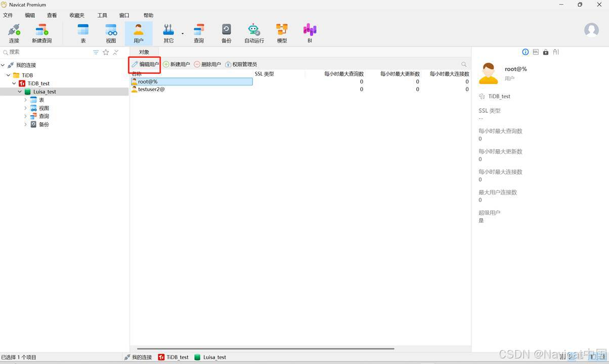Select 我的连接 in the navigation tree
The image size is (609, 364).
26,65
